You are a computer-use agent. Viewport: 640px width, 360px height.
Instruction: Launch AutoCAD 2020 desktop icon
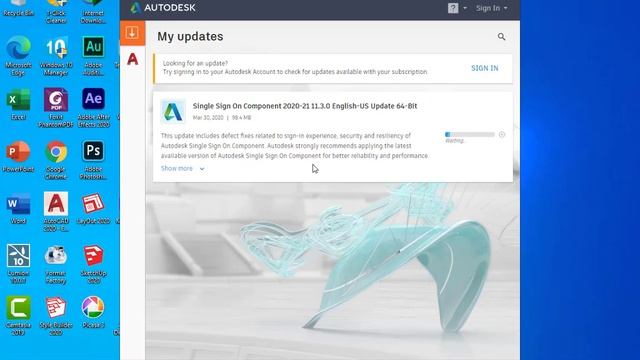(56, 212)
